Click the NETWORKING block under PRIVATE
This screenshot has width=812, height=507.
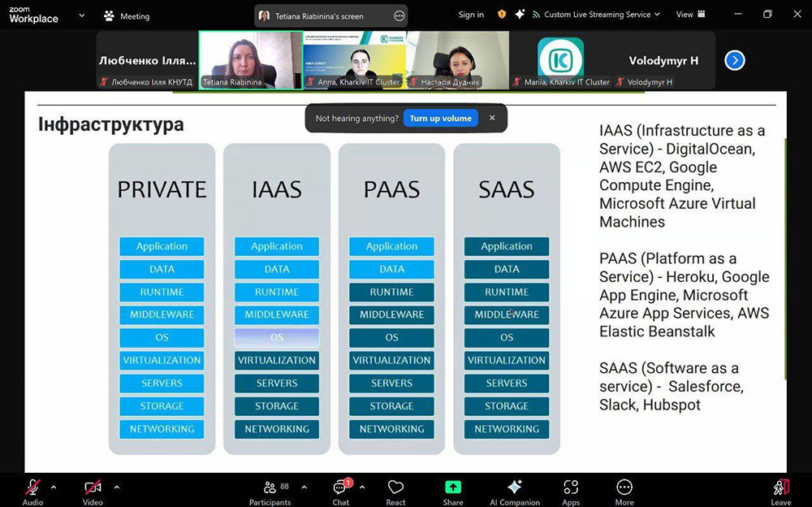click(162, 429)
